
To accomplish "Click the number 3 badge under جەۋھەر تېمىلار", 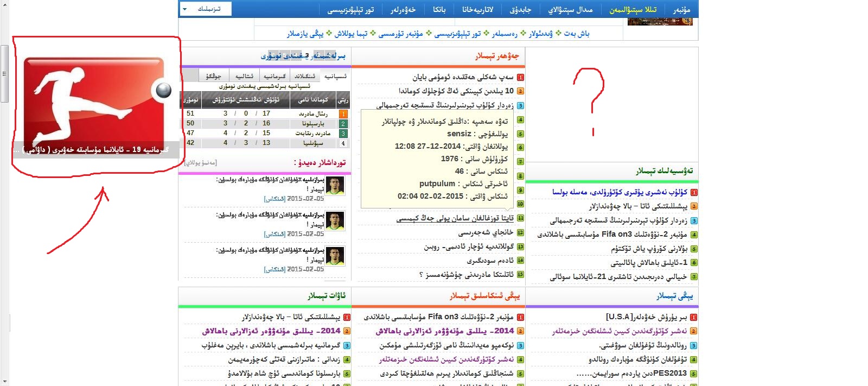I will click(520, 106).
